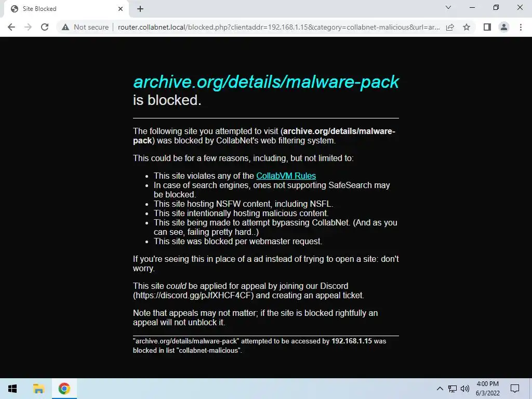This screenshot has width=532, height=399.
Task: Close the Site Blocked tab
Action: pos(121,9)
